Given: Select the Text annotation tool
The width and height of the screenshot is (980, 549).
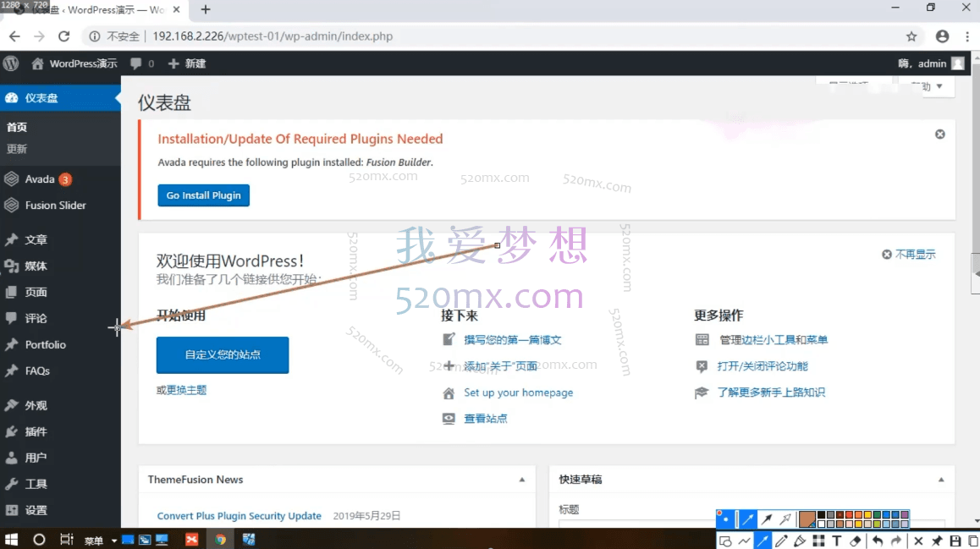Looking at the screenshot, I should point(837,540).
